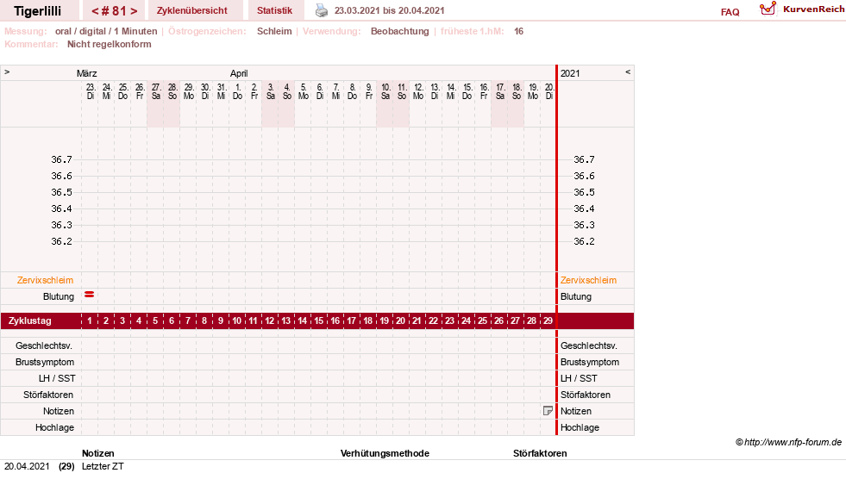
Task: Click the 'Beobachtung' Verwendung value
Action: (x=400, y=31)
